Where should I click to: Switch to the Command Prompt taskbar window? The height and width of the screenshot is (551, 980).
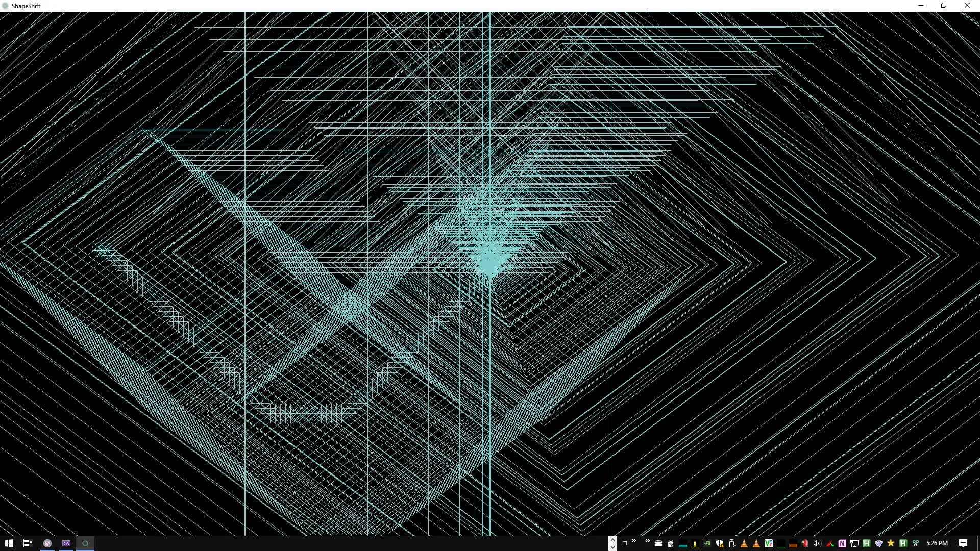pyautogui.click(x=66, y=543)
